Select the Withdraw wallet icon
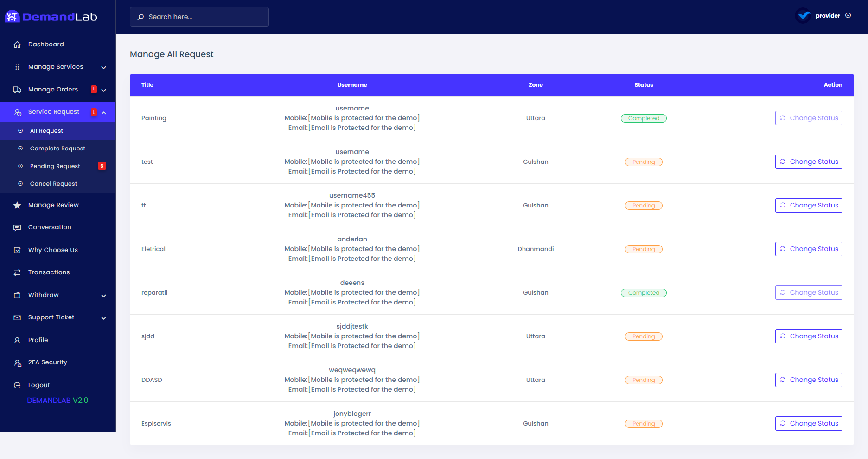The image size is (868, 459). point(17,295)
